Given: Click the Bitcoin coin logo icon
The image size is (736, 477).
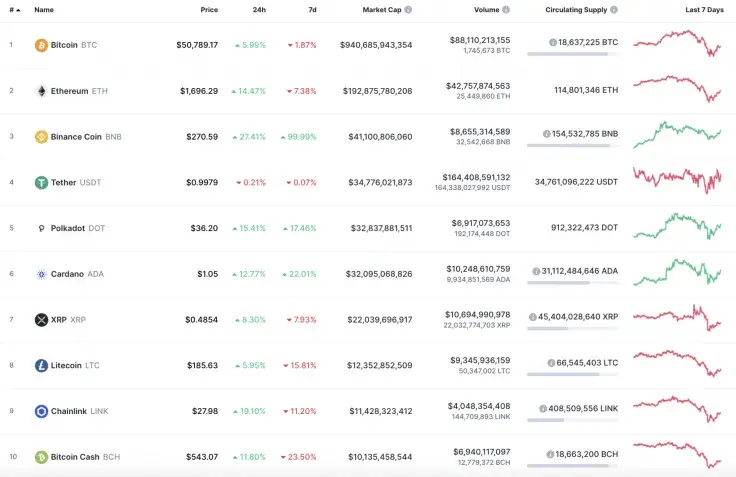Looking at the screenshot, I should point(41,45).
